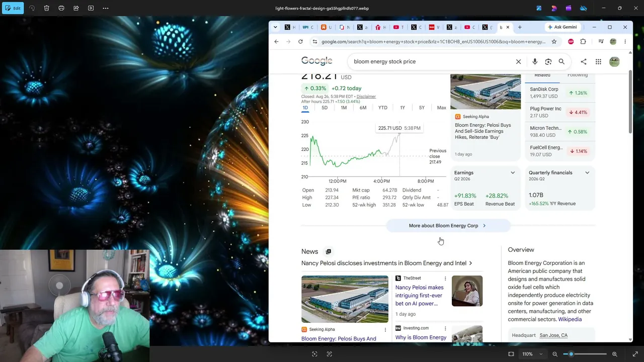
Task: Select the YTD chart range
Action: pyautogui.click(x=383, y=108)
